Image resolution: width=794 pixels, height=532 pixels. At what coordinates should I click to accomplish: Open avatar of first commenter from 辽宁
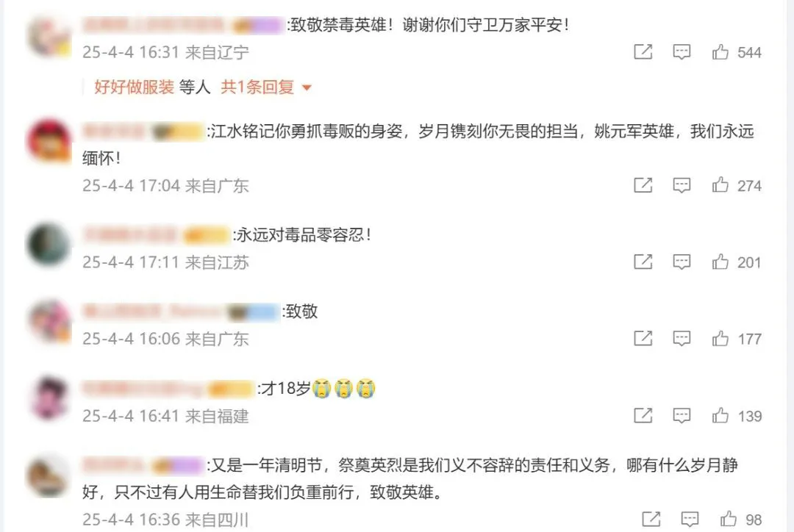[x=49, y=37]
